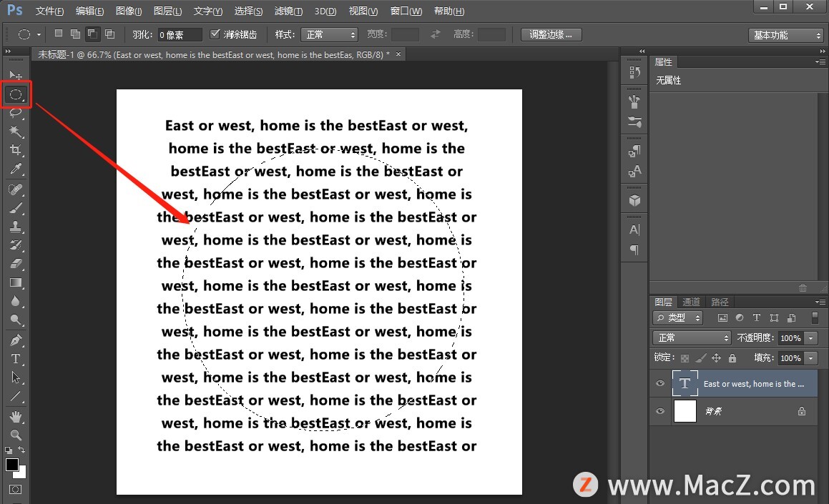829x504 pixels.
Task: Open the Layers panel flyout menu
Action: click(x=820, y=302)
